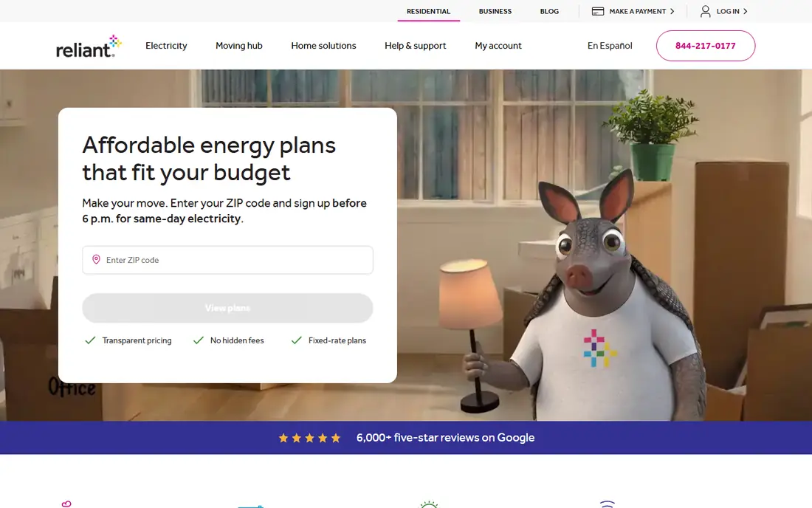Image resolution: width=812 pixels, height=508 pixels.
Task: Click the 844-217-0177 phone button
Action: coord(705,46)
